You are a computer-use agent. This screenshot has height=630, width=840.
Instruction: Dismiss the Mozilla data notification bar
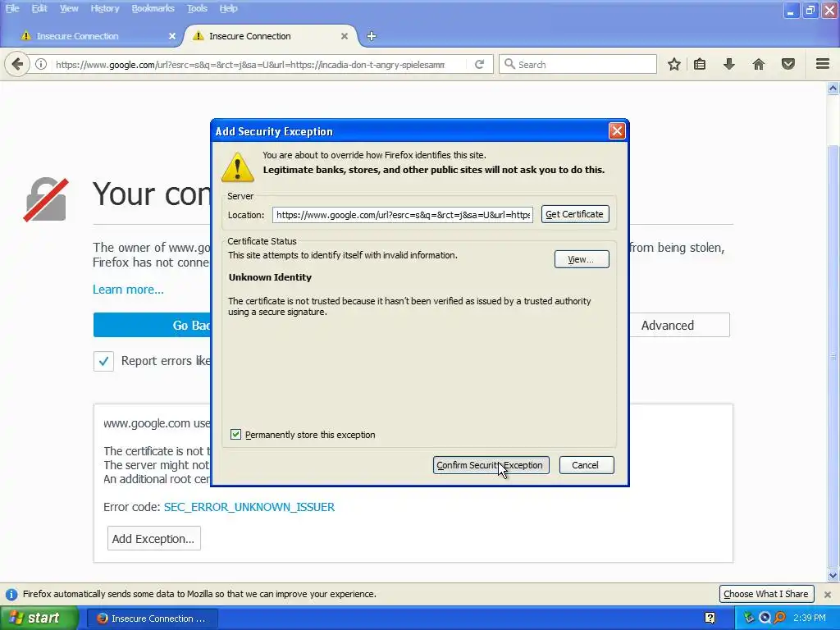(828, 594)
